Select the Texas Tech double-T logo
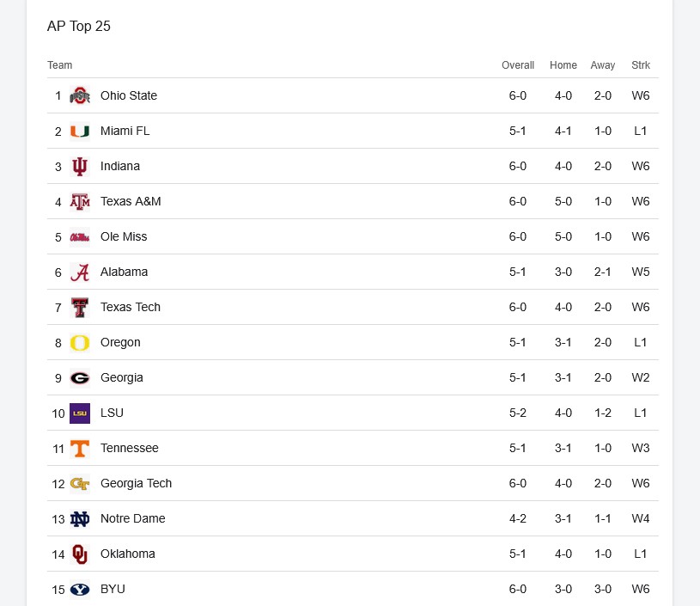Screen dimensions: 700x606 pyautogui.click(x=80, y=308)
